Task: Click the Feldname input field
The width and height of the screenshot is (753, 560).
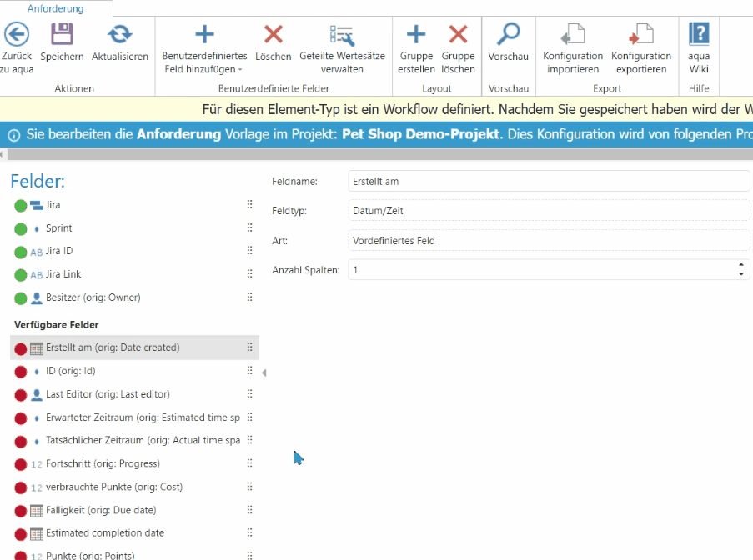Action: click(x=549, y=181)
